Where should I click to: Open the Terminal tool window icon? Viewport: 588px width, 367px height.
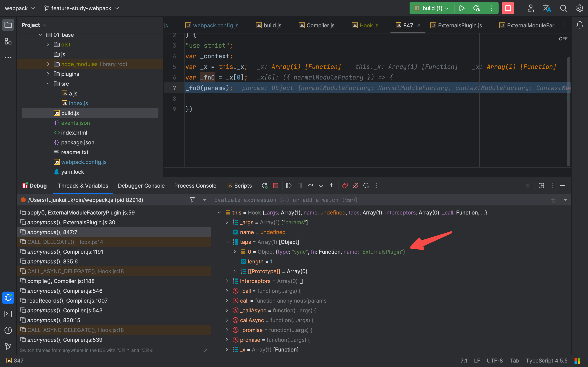[8, 314]
